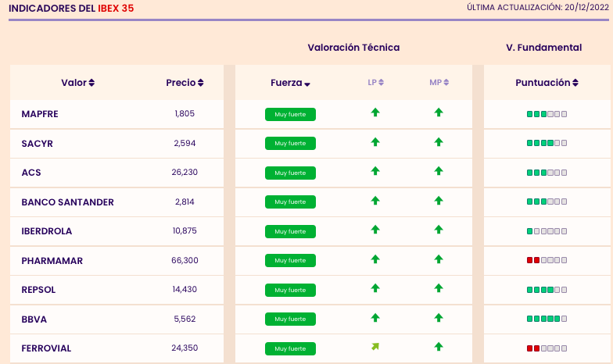613x364 pixels.
Task: Click IBERDROLA's fundamental score bar
Action: (547, 231)
